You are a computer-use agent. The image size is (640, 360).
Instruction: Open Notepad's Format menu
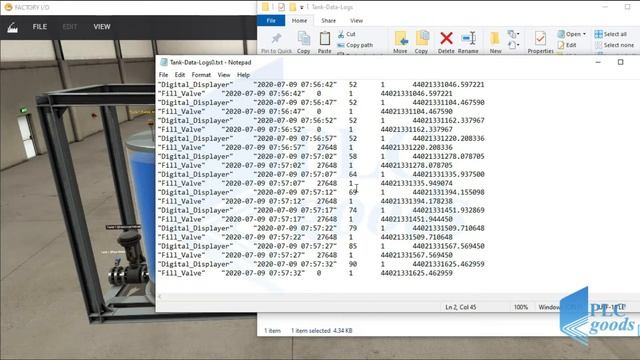201,75
